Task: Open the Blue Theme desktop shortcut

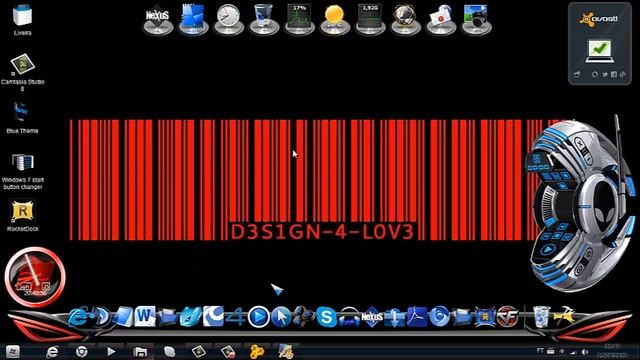Action: (x=22, y=118)
